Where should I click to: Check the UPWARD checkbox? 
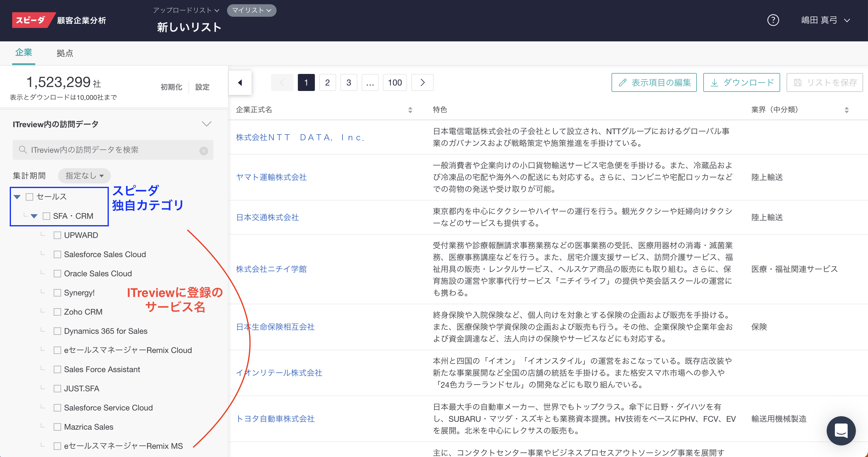point(57,235)
